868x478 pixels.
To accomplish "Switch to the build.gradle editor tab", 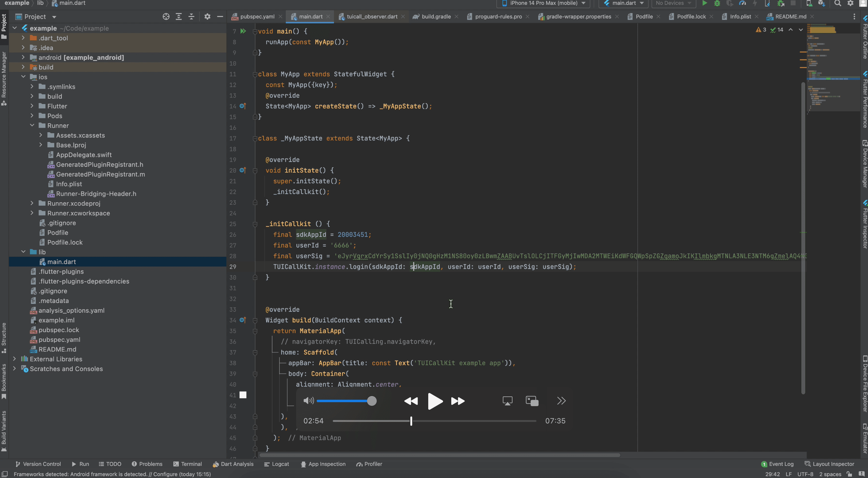I will coord(436,16).
